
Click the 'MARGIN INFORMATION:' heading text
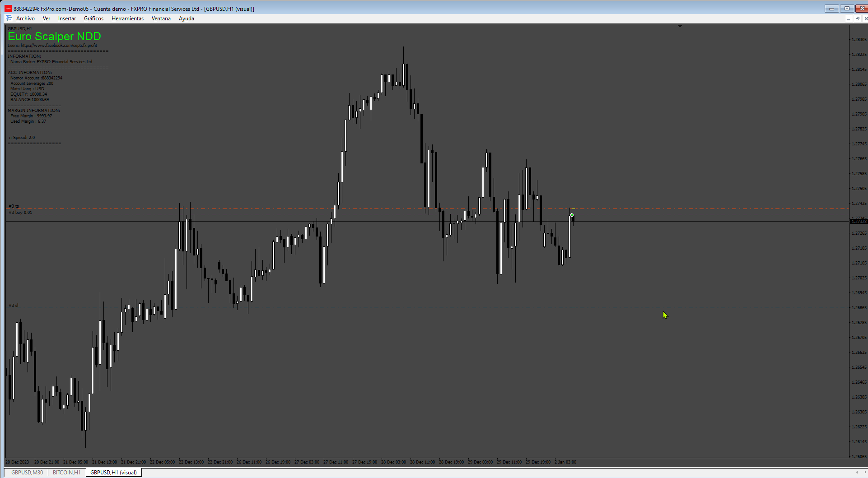[34, 111]
